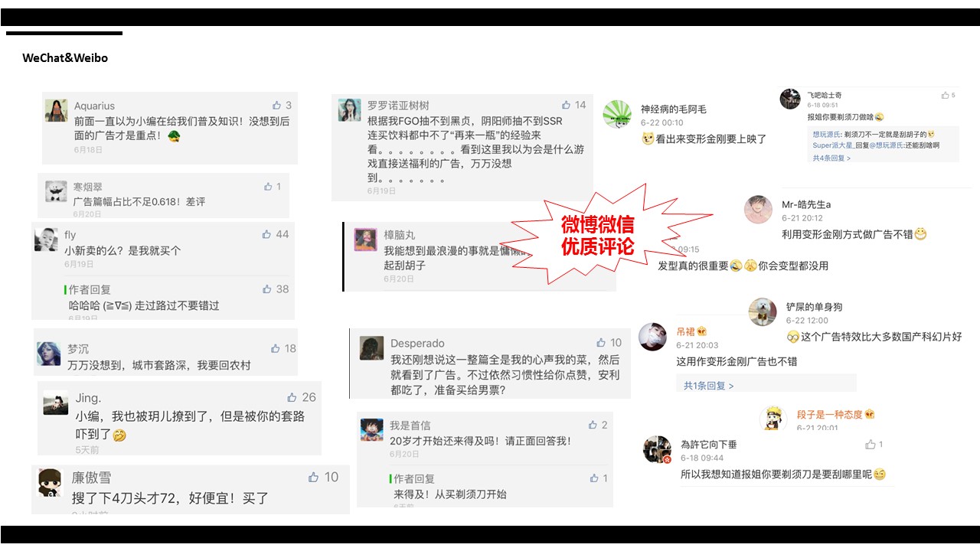Like Aquarius's comment with thumbs-up icon
980x551 pixels.
276,106
